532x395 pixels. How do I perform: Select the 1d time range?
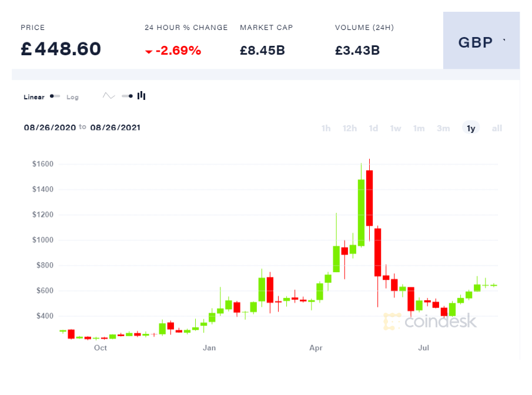tap(373, 128)
